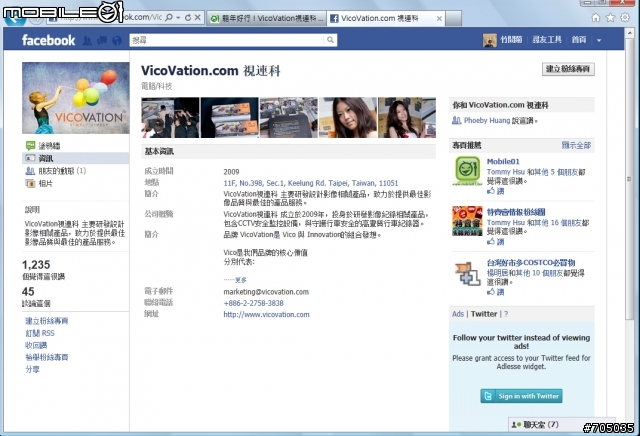640x436 pixels.
Task: Click the Keelung Rd. Taipei address link
Action: coord(311,183)
